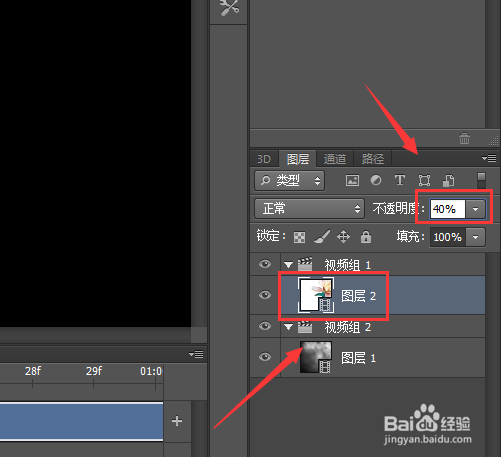The width and height of the screenshot is (501, 457).
Task: Click the tools preset icon in panel strip
Action: (229, 7)
